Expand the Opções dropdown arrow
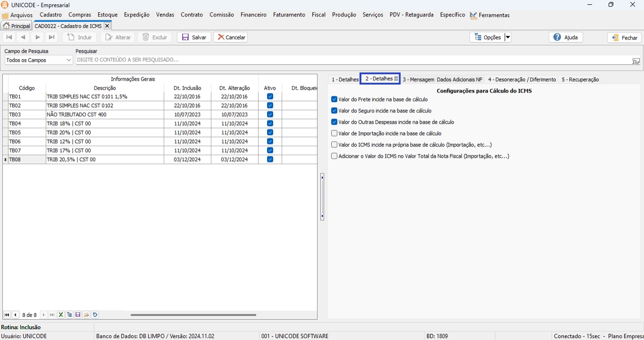Viewport: 644px width, 340px height. point(508,37)
